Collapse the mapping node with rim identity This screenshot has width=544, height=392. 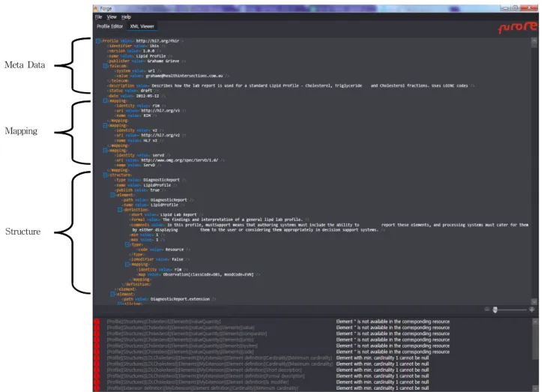[105, 100]
